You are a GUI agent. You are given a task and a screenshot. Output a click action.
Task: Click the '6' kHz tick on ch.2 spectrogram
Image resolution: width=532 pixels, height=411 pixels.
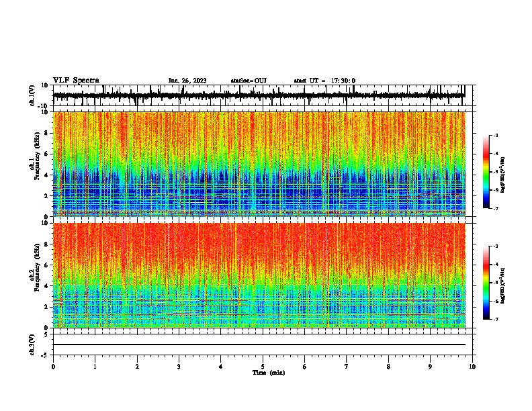[46, 265]
